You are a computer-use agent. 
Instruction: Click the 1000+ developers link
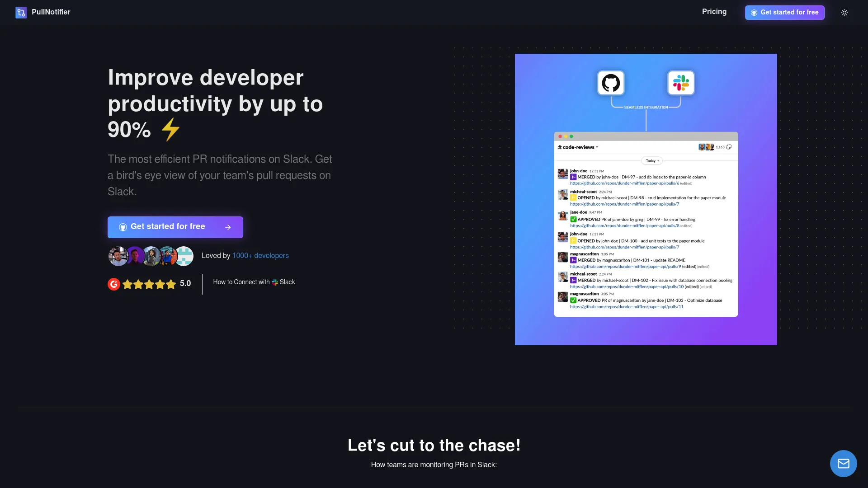[260, 256]
